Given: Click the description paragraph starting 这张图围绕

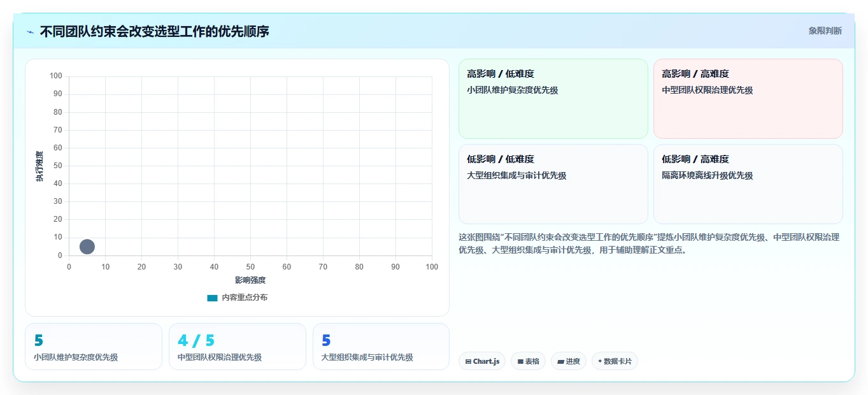Looking at the screenshot, I should pos(649,243).
